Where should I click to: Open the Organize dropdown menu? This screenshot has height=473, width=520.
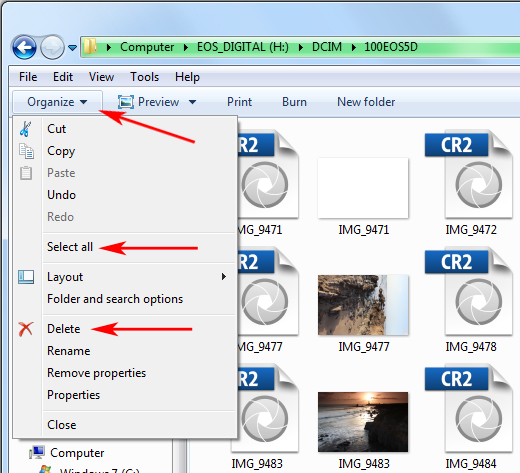57,102
